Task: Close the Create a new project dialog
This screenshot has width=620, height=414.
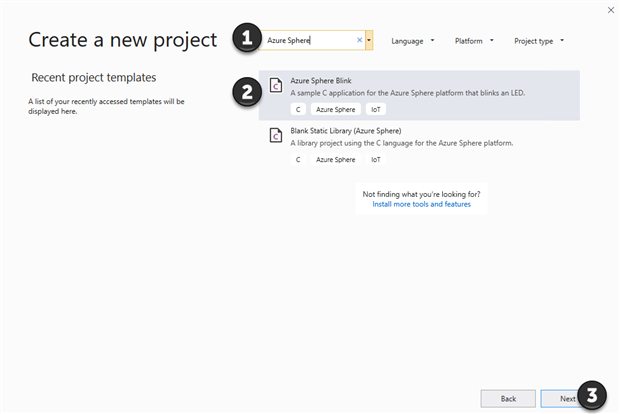Action: [x=610, y=9]
